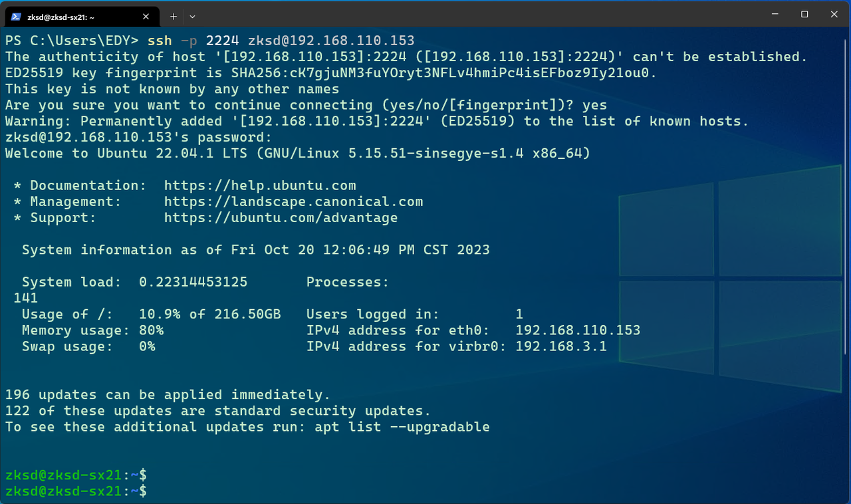Open the ubuntu.com/advantage support link

pyautogui.click(x=281, y=217)
